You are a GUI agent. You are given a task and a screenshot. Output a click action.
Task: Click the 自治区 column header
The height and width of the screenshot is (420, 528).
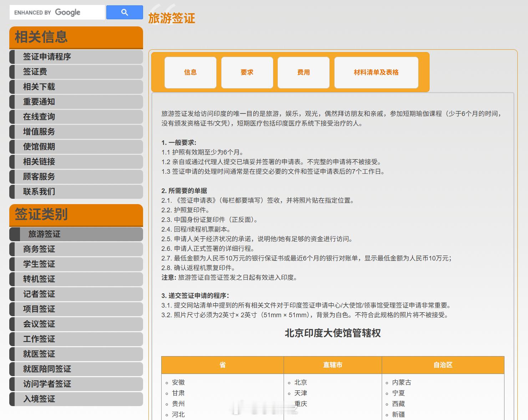[x=443, y=365]
